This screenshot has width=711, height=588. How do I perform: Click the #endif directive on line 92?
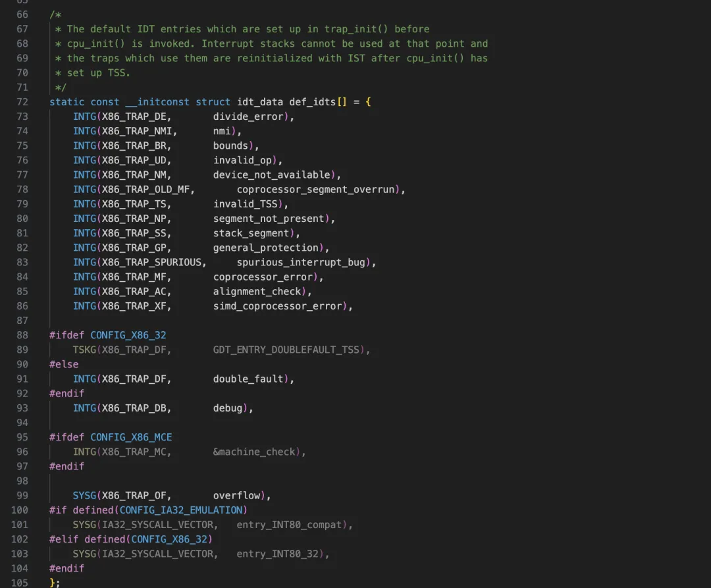(66, 394)
